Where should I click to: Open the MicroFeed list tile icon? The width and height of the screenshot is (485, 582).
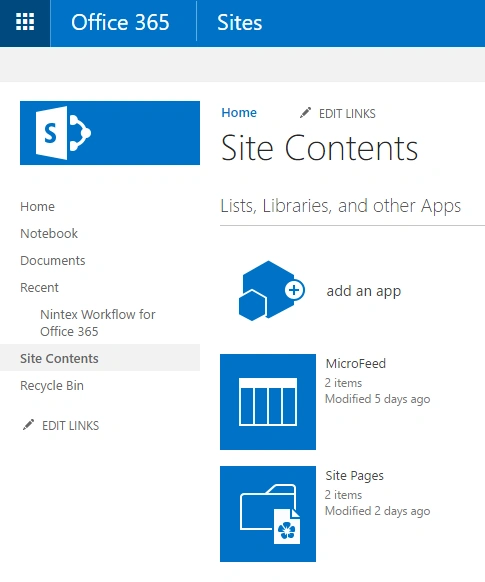[268, 402]
